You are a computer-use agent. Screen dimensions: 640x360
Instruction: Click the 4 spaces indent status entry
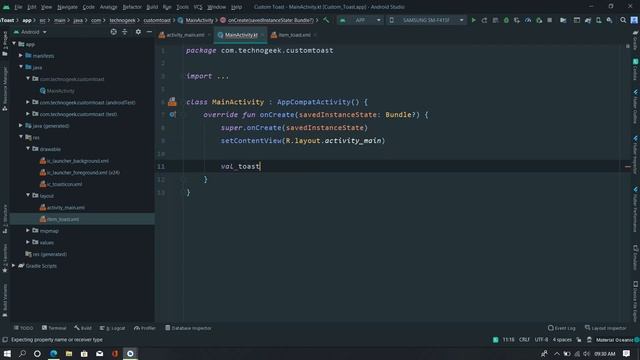562,340
